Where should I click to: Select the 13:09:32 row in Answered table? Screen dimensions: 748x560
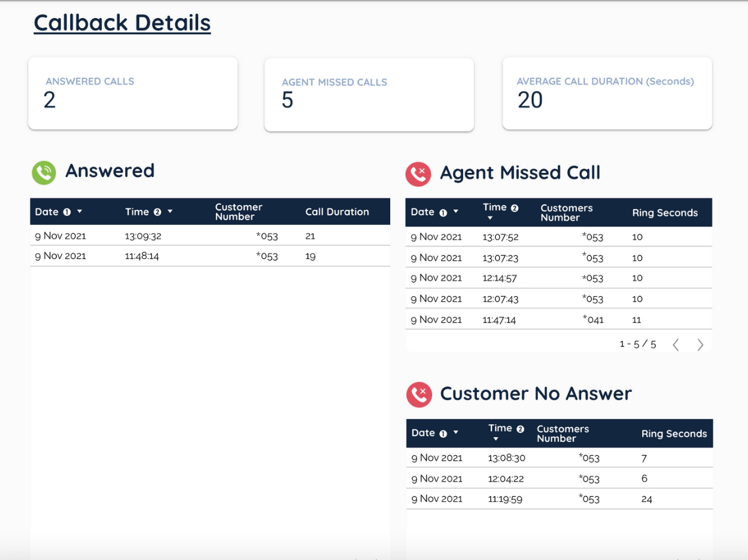pos(209,236)
